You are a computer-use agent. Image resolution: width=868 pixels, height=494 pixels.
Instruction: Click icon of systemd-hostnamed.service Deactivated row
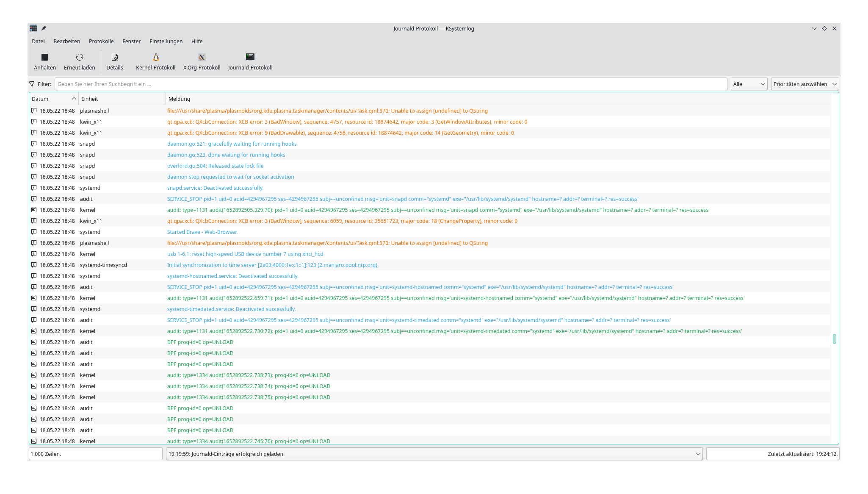[x=34, y=276]
